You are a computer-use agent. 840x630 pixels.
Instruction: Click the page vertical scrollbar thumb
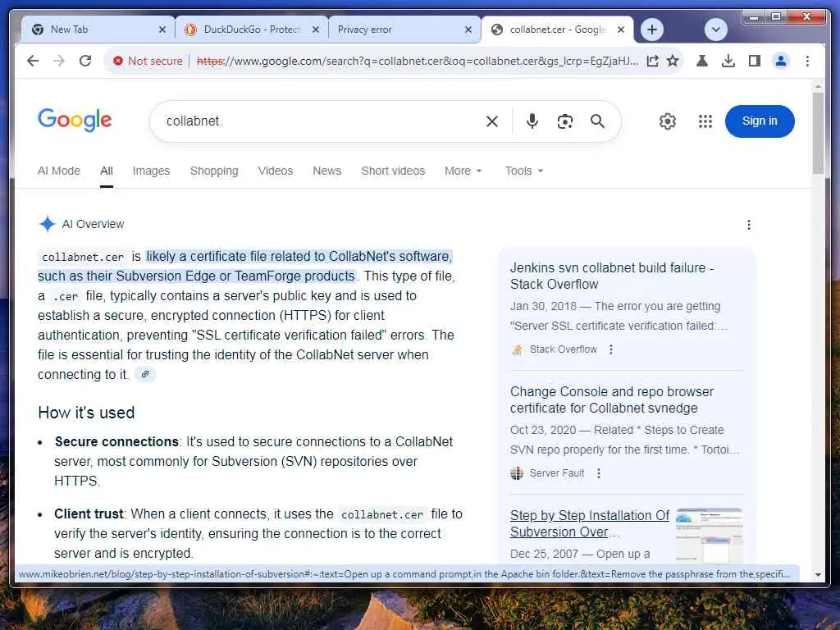[x=818, y=133]
